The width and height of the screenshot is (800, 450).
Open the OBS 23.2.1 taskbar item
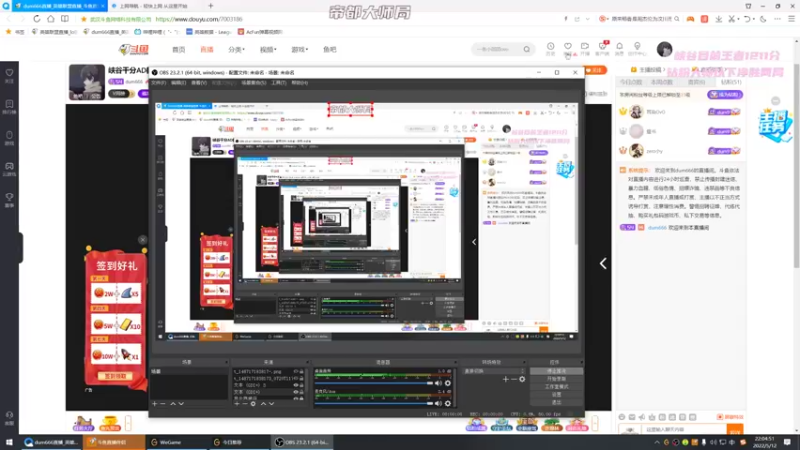click(x=301, y=442)
